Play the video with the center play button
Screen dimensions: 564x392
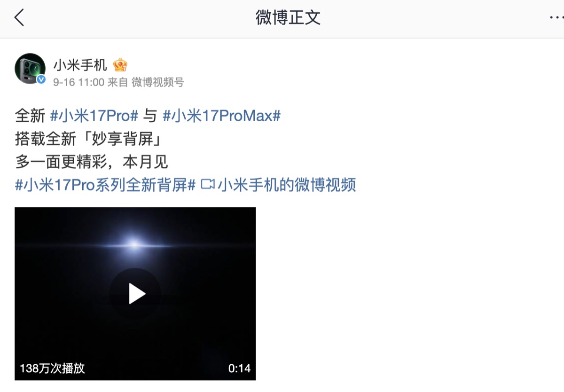(135, 294)
